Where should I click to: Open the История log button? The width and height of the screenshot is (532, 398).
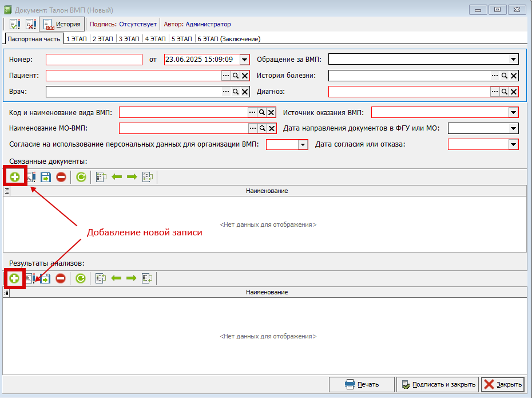pyautogui.click(x=62, y=24)
